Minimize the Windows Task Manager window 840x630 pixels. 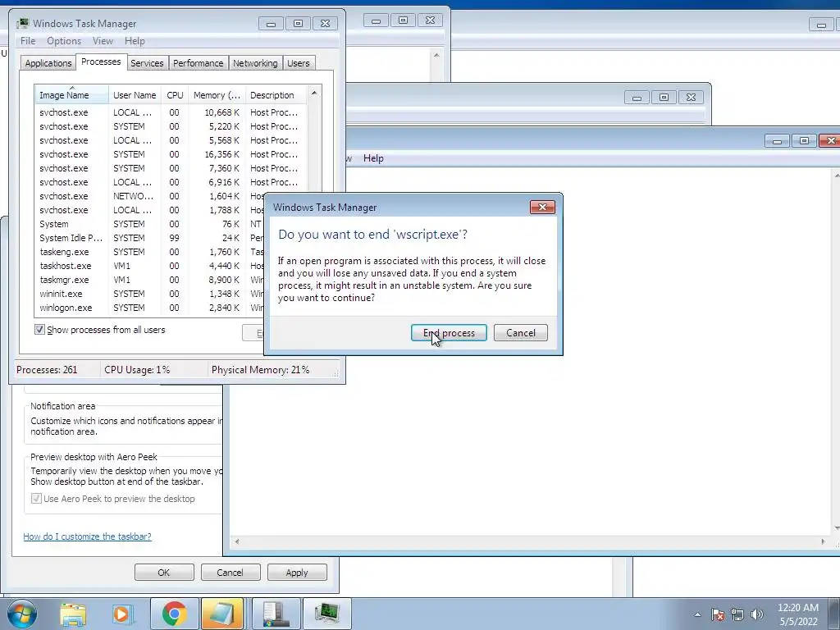point(271,24)
